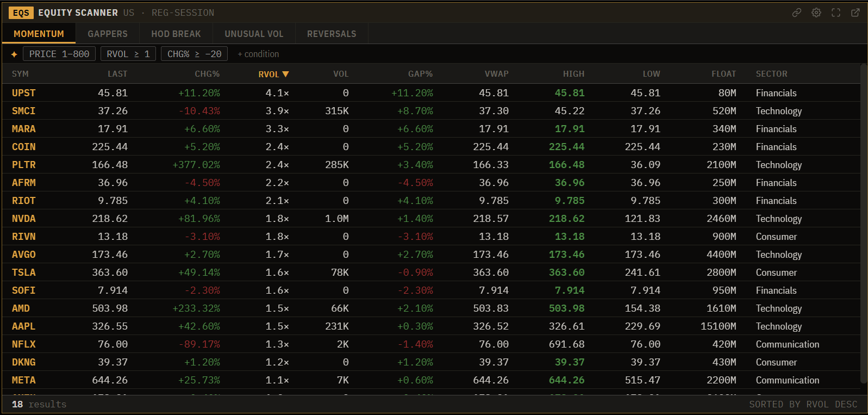Screen dimensions: 868x415
Task: Sort by the SYM column header
Action: click(20, 74)
